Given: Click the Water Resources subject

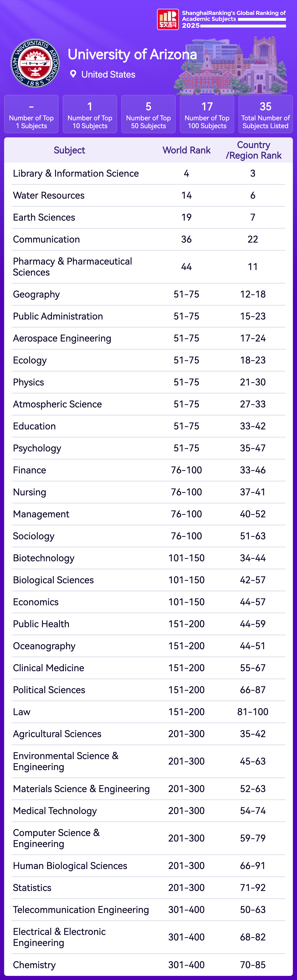Looking at the screenshot, I should pos(49,195).
